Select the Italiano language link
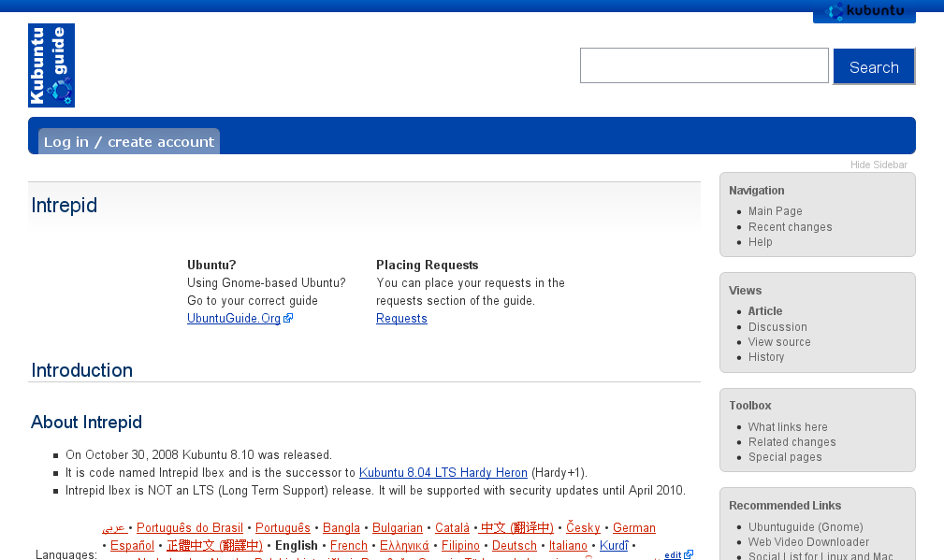 click(568, 546)
